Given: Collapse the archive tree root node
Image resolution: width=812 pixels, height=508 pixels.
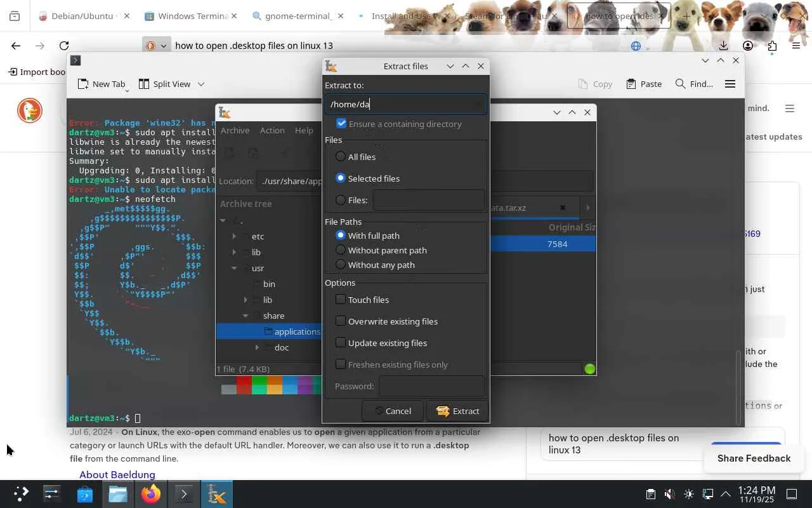Looking at the screenshot, I should pyautogui.click(x=223, y=220).
